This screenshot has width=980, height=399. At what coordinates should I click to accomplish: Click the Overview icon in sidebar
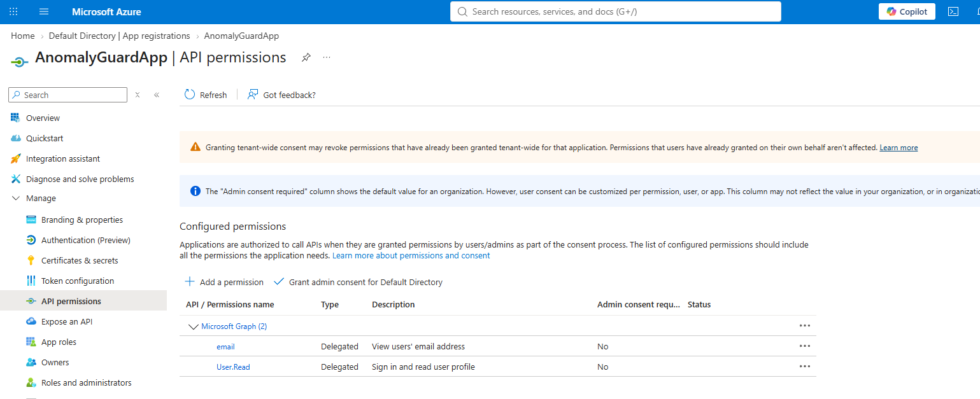tap(16, 118)
